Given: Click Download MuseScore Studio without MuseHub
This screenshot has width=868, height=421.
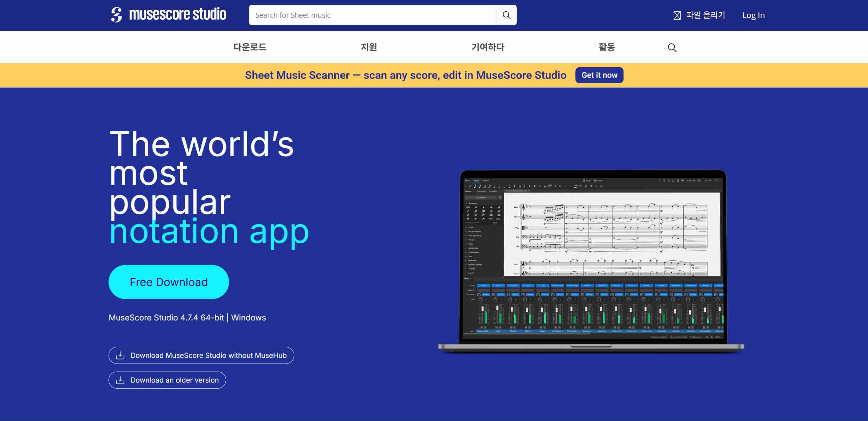Looking at the screenshot, I should click(201, 355).
